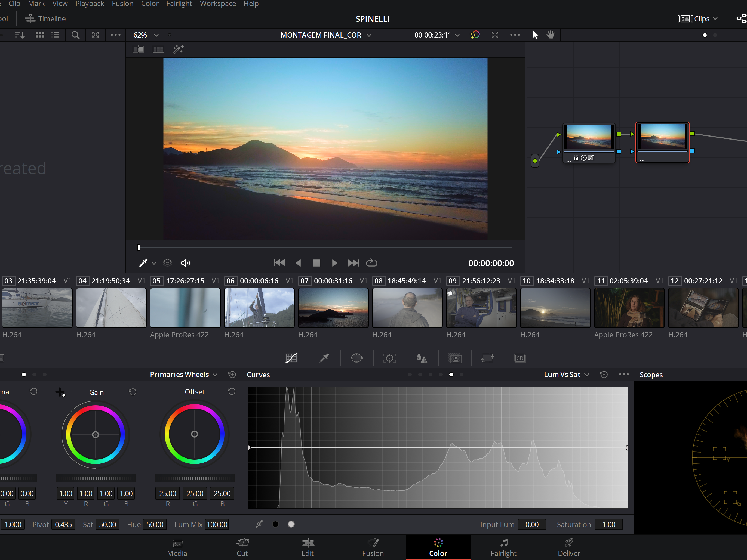
Task: Open the Lum Vs Sat curve dropdown
Action: click(566, 374)
